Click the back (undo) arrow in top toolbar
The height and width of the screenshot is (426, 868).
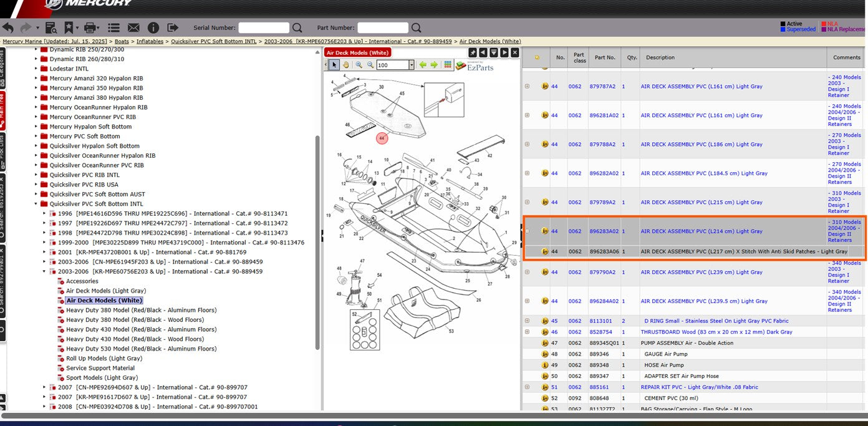(x=8, y=27)
